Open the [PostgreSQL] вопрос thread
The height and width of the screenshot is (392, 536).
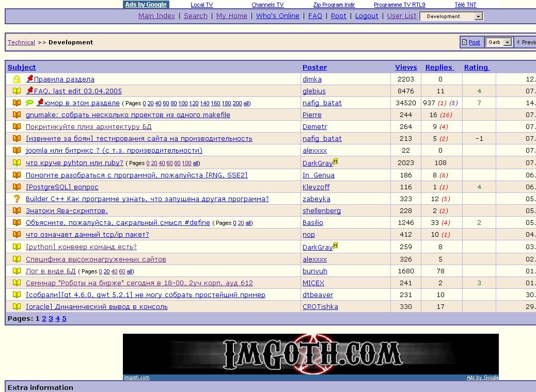[62, 187]
